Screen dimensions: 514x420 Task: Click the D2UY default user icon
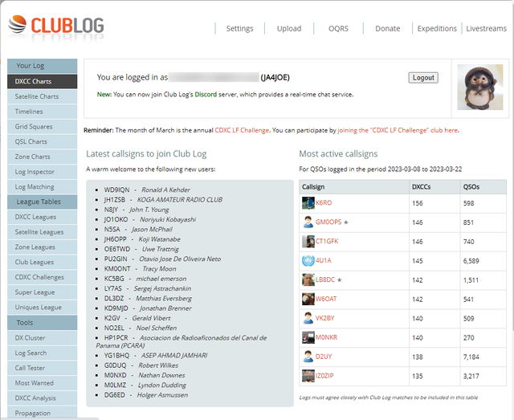point(308,357)
